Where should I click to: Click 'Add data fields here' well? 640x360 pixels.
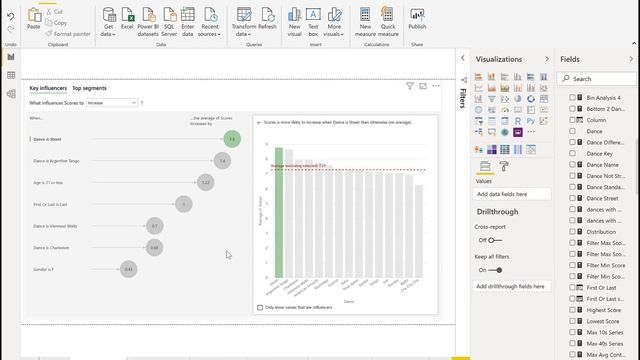tap(512, 194)
